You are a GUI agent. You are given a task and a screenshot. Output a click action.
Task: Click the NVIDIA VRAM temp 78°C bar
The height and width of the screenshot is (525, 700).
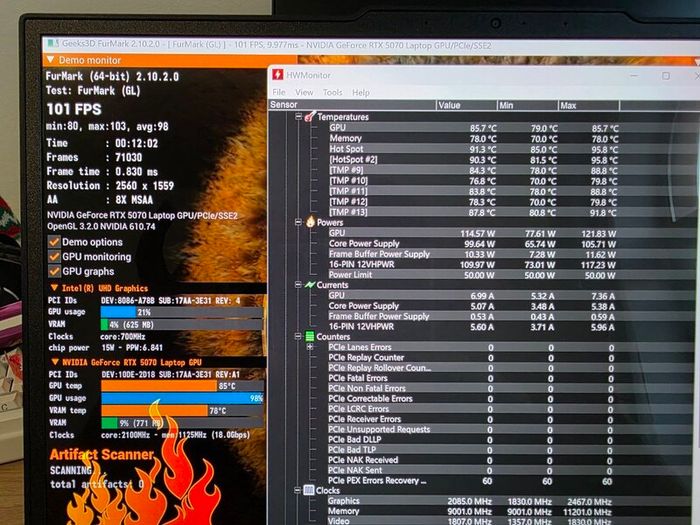coord(182,410)
